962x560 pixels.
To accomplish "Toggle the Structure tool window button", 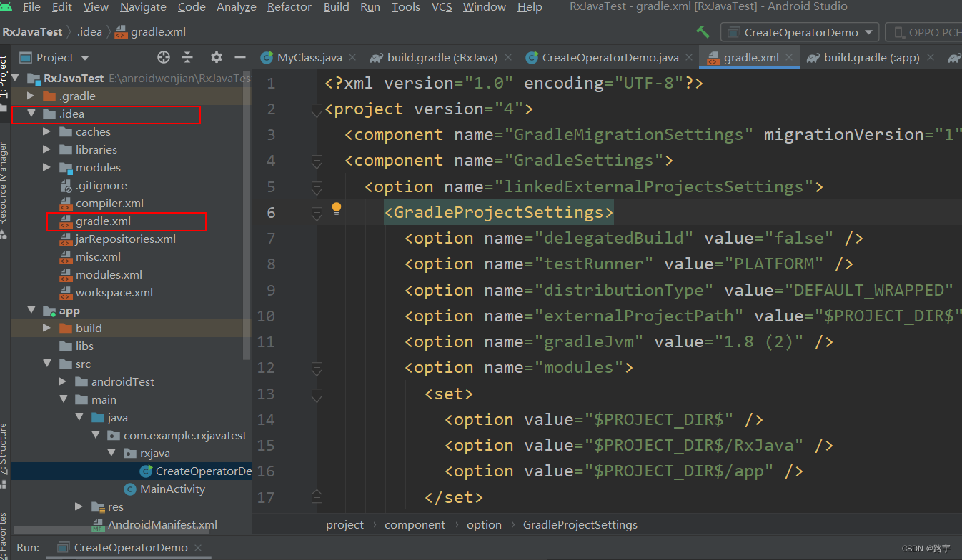I will point(6,446).
